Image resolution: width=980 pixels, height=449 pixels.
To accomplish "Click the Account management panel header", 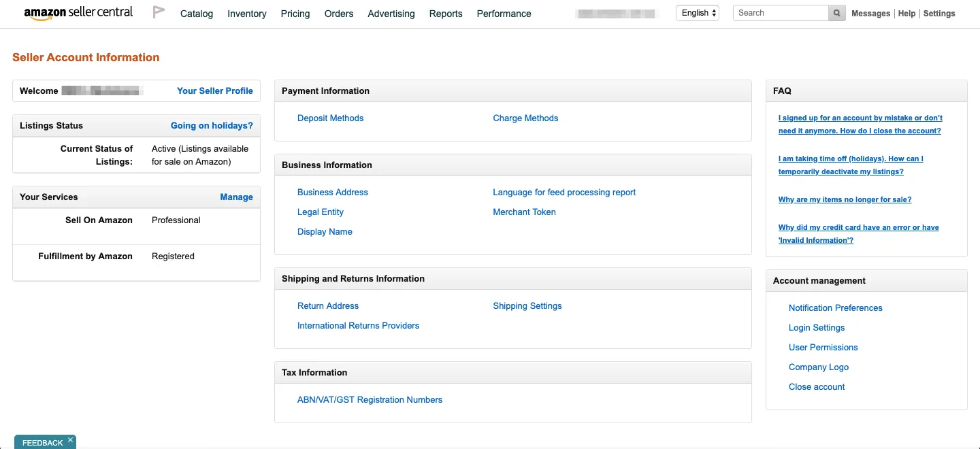I will tap(866, 281).
